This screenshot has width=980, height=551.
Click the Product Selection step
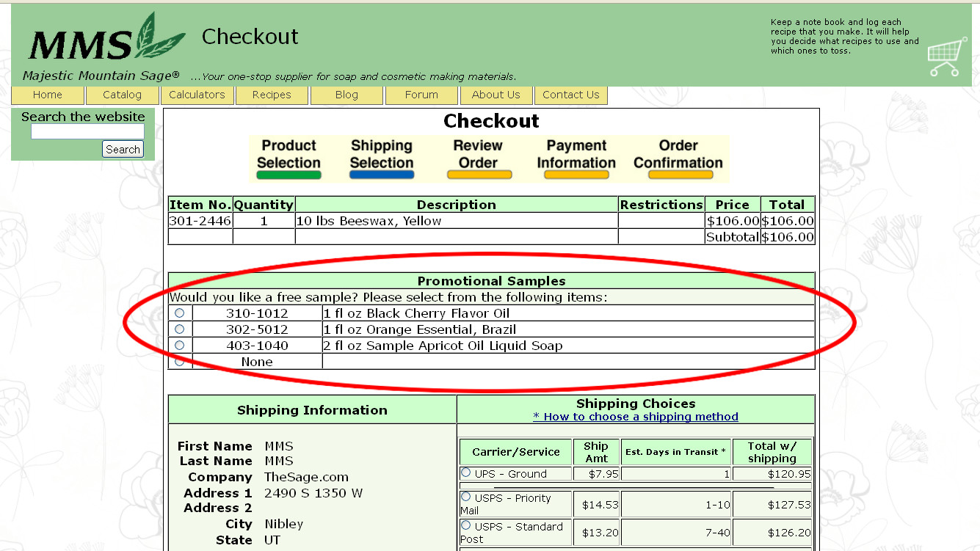click(x=288, y=158)
